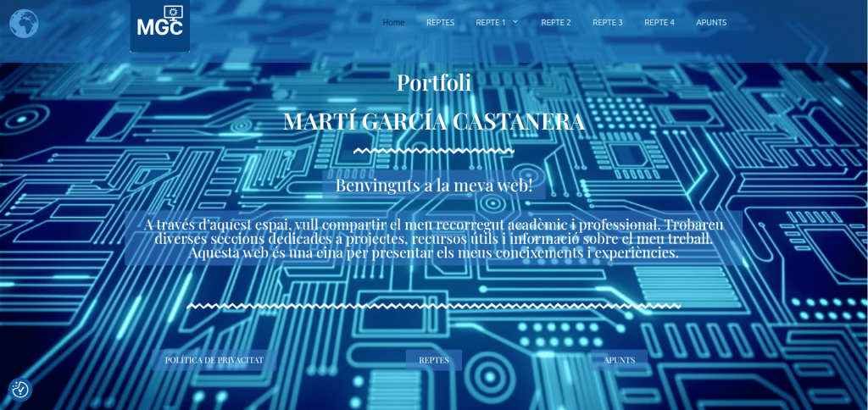Image resolution: width=868 pixels, height=410 pixels.
Task: Go to the Home menu item
Action: [x=393, y=23]
